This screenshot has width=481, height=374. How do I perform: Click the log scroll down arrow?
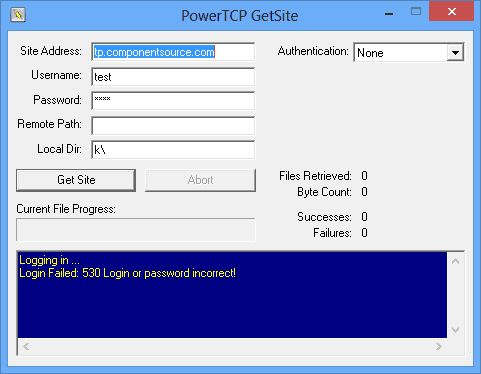(x=455, y=330)
